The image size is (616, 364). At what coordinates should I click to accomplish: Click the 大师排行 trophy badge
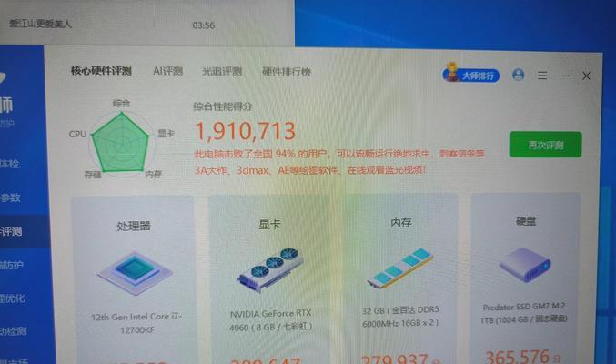click(470, 74)
